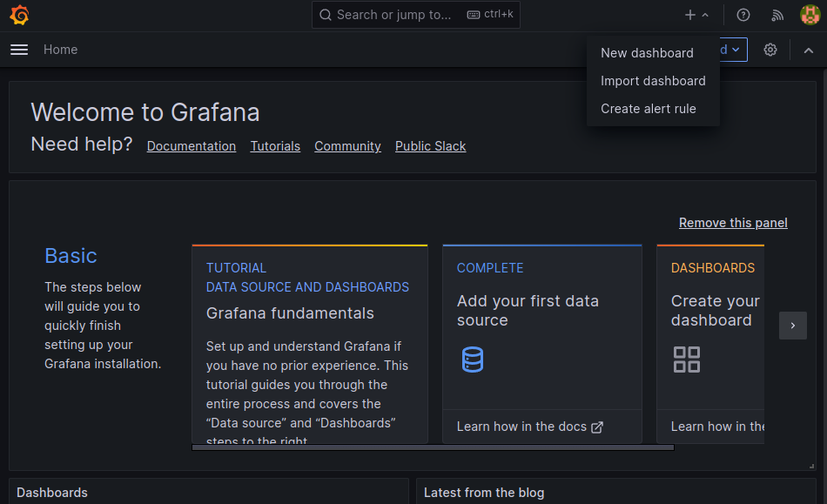Screen dimensions: 827x504
Task: Click the horizontal scrollbar under tutorial cards
Action: point(433,447)
